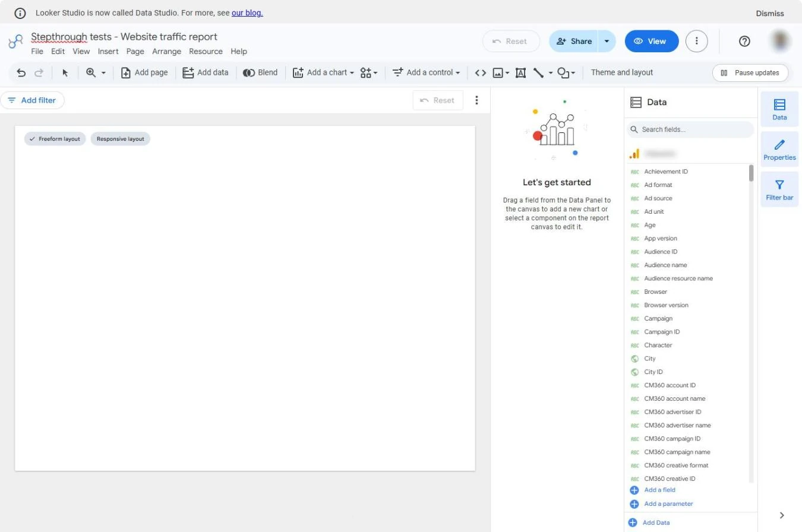Image resolution: width=802 pixels, height=532 pixels.
Task: Open the zoom level dropdown arrow
Action: point(103,73)
